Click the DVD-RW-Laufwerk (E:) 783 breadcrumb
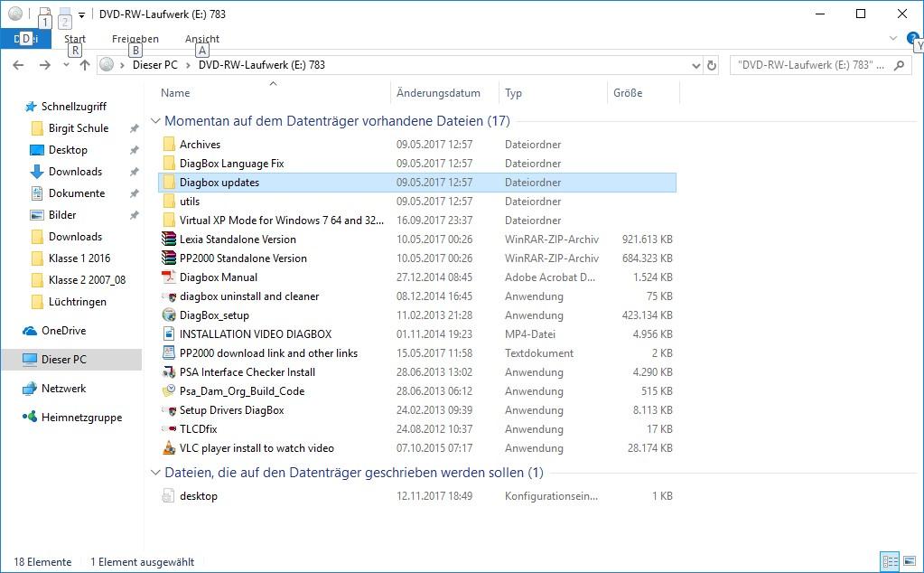 point(262,65)
